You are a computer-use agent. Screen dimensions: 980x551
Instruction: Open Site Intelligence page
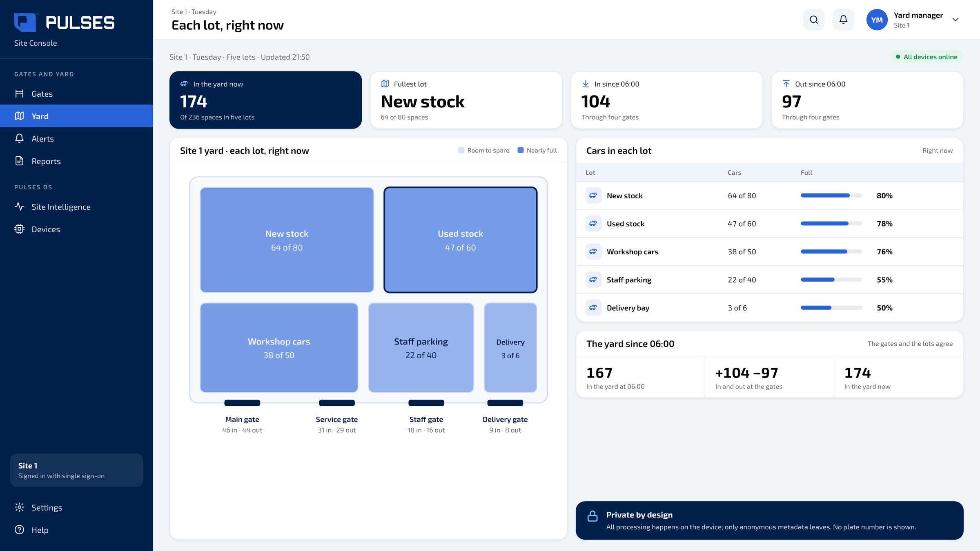coord(76,207)
